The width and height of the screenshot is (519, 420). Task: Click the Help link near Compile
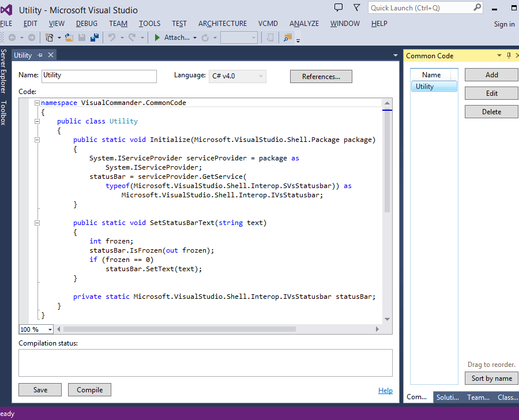(x=385, y=391)
